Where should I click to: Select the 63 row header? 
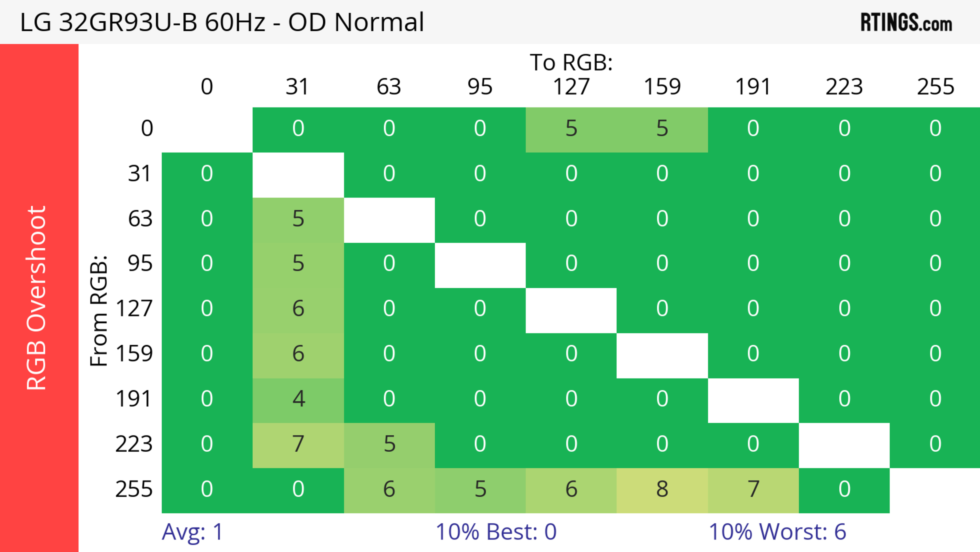140,219
